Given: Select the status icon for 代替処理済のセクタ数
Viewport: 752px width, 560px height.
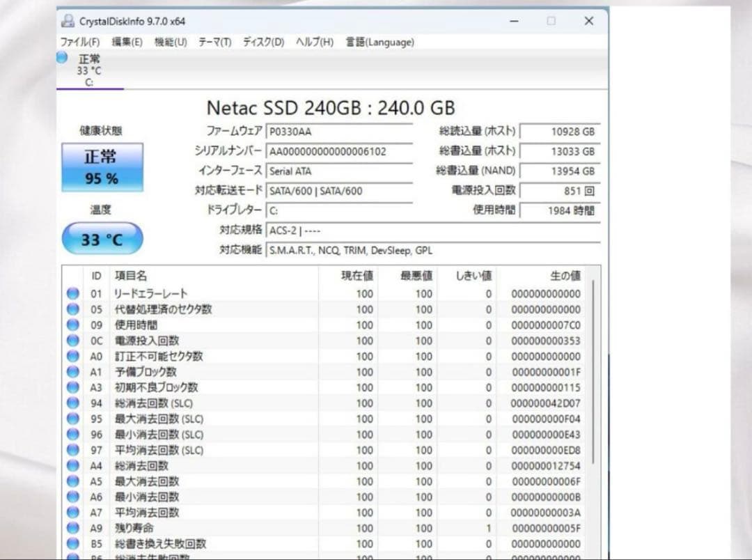Looking at the screenshot, I should coord(72,309).
